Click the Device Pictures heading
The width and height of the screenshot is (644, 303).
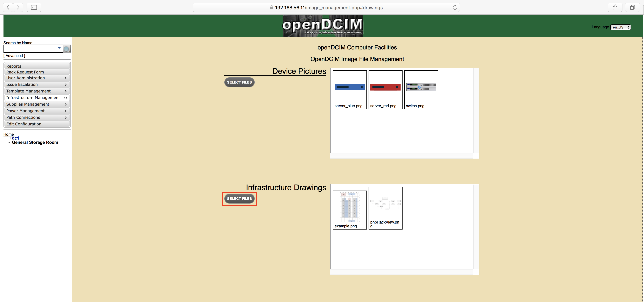pos(299,71)
